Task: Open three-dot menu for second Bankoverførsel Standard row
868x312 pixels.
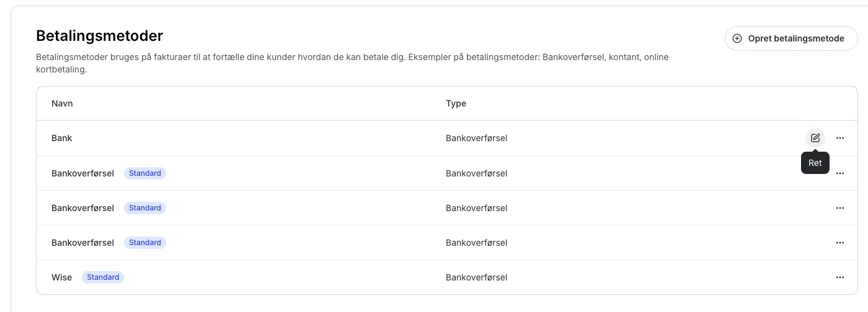Action: point(840,208)
